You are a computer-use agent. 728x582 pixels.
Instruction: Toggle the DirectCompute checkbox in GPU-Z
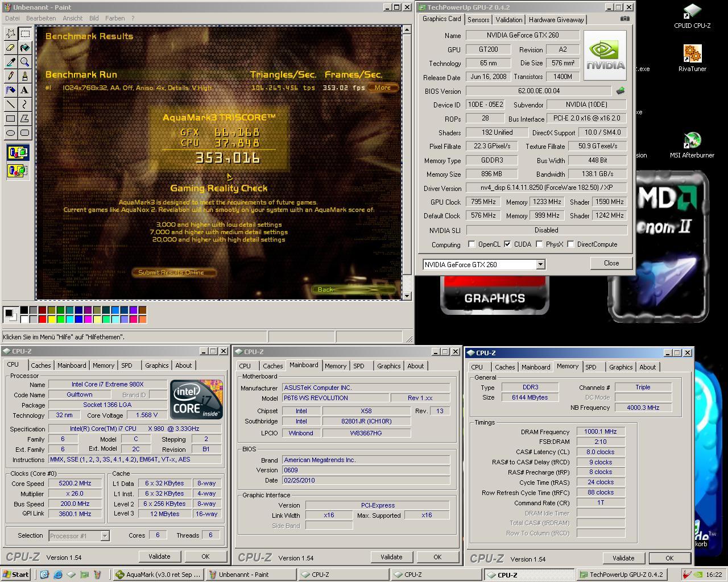tap(570, 244)
